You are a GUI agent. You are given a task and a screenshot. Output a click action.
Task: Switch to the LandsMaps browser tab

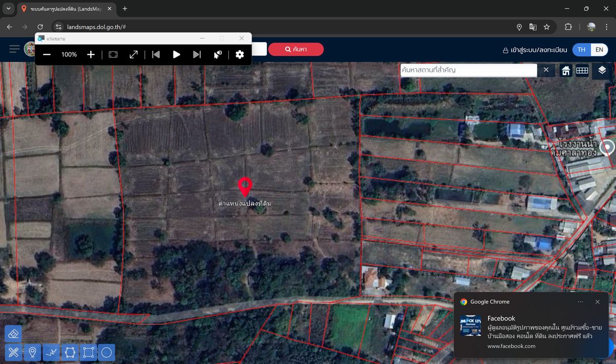tap(64, 9)
